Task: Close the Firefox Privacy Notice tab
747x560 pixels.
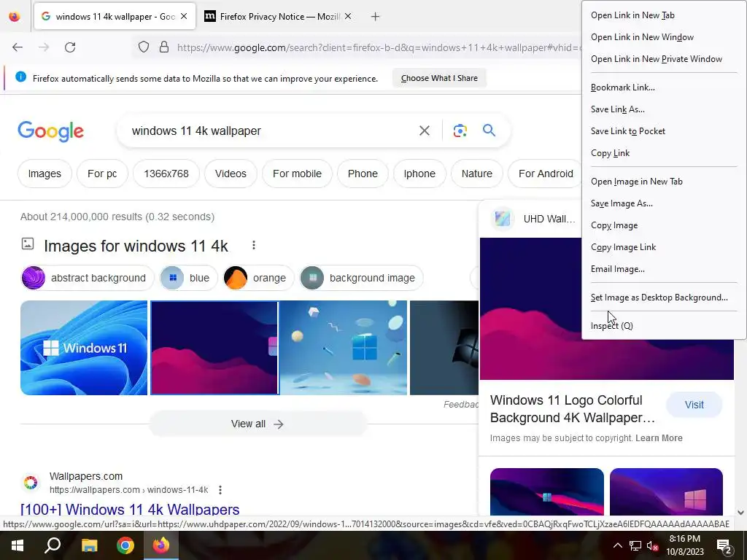Action: point(348,16)
